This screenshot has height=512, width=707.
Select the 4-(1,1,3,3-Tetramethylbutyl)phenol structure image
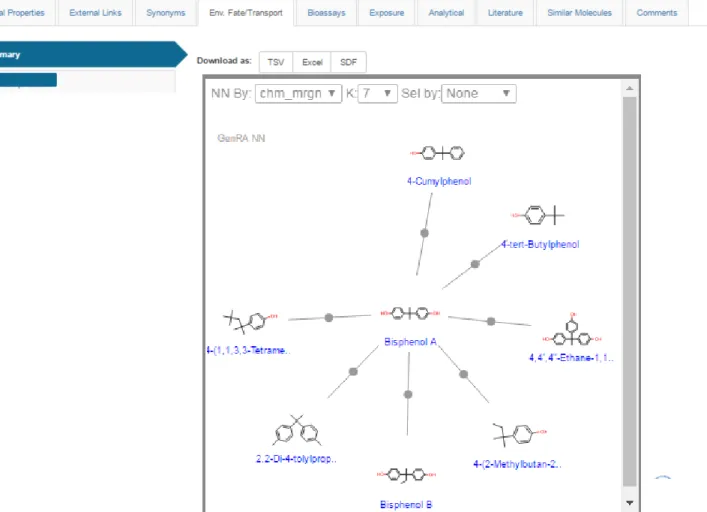point(251,321)
